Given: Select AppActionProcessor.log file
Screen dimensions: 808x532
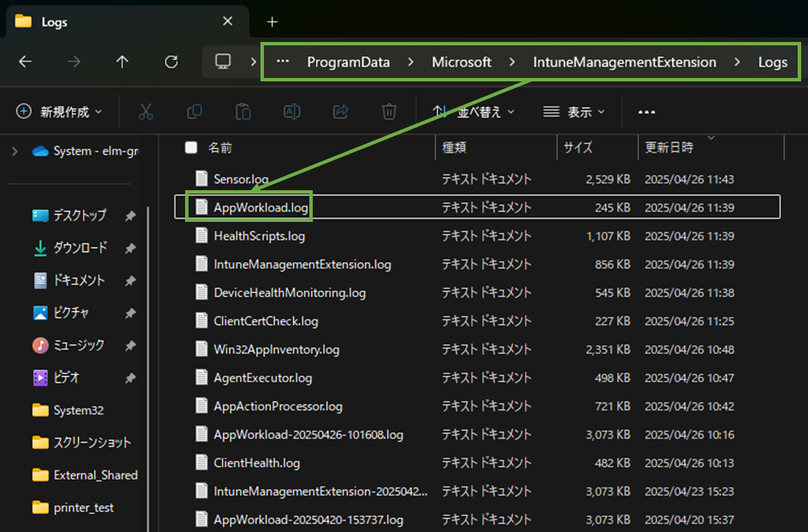Looking at the screenshot, I should coord(477,405).
